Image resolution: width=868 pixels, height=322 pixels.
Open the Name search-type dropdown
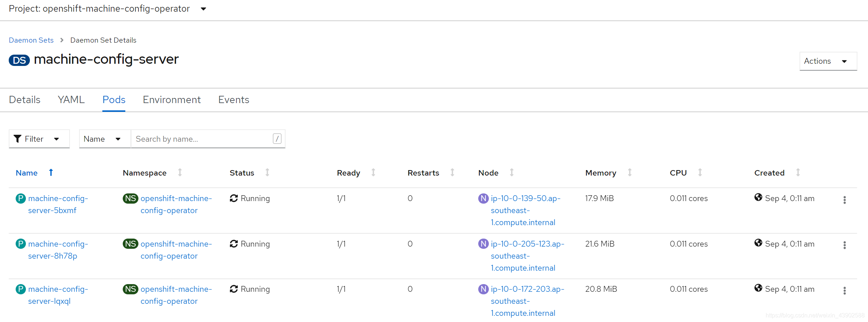pyautogui.click(x=105, y=139)
